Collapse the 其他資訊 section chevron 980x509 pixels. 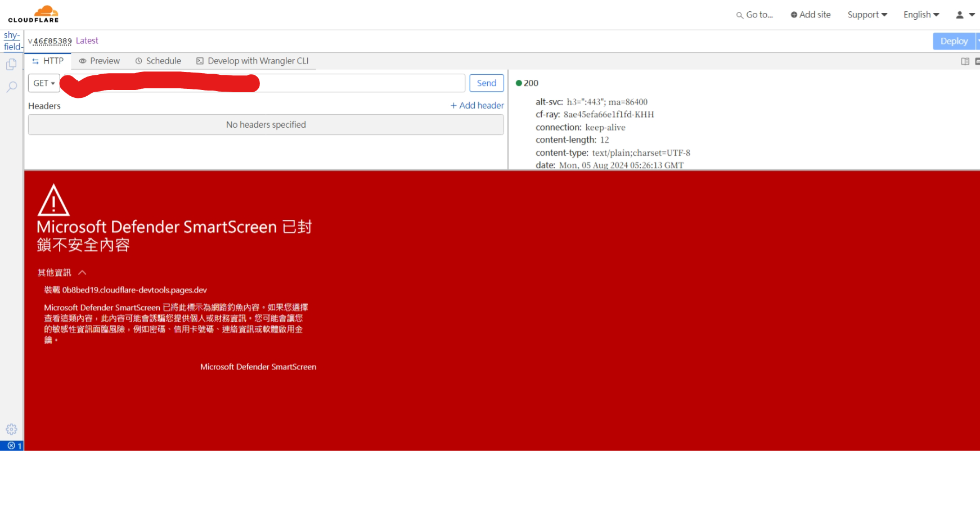click(82, 273)
